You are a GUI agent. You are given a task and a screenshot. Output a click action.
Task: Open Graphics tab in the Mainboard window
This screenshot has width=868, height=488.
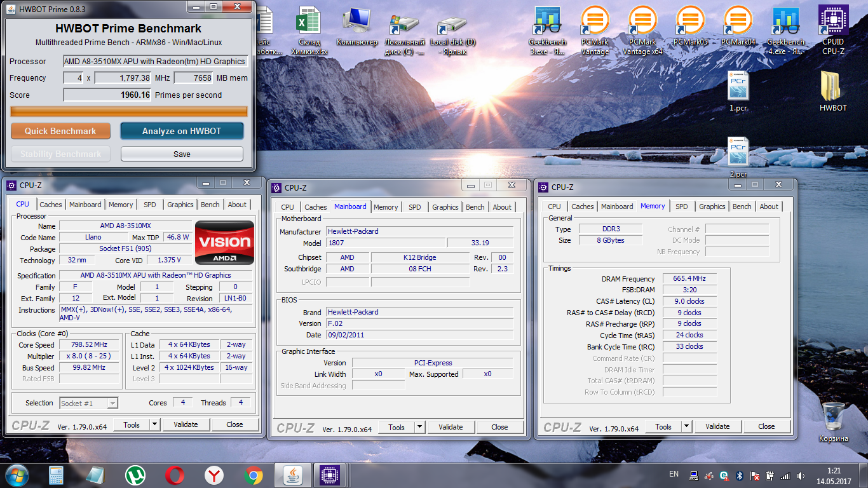[x=445, y=207]
